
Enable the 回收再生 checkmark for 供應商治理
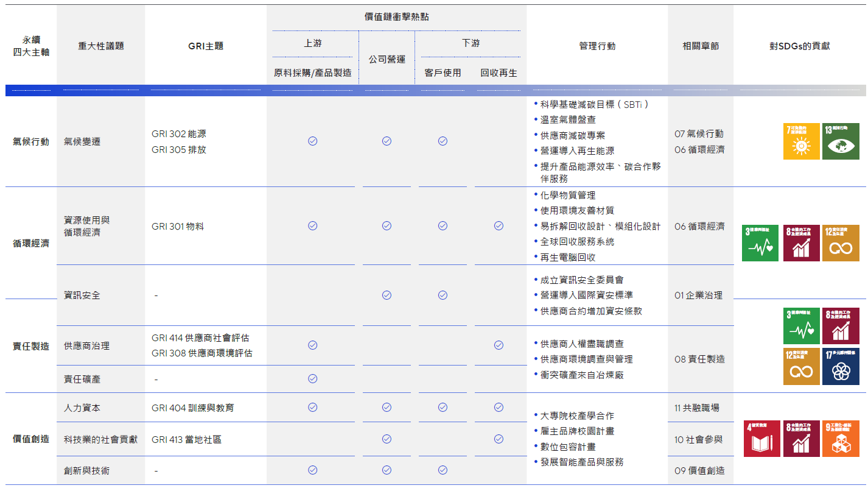[499, 345]
